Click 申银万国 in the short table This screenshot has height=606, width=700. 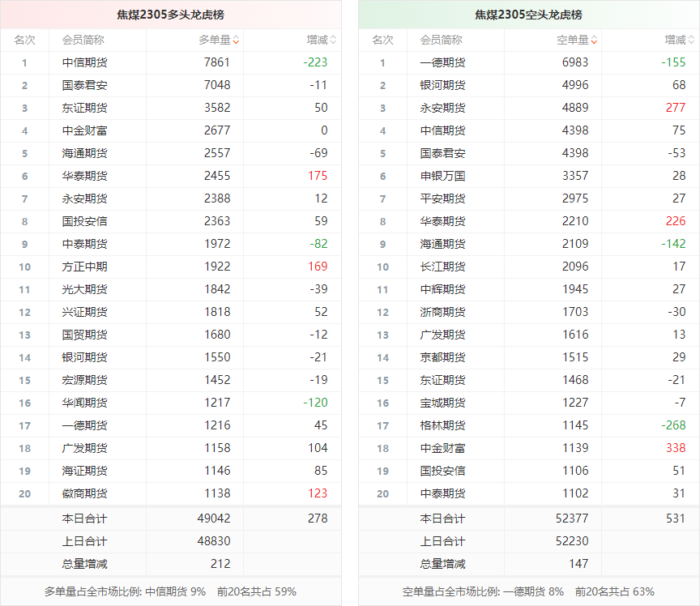442,176
